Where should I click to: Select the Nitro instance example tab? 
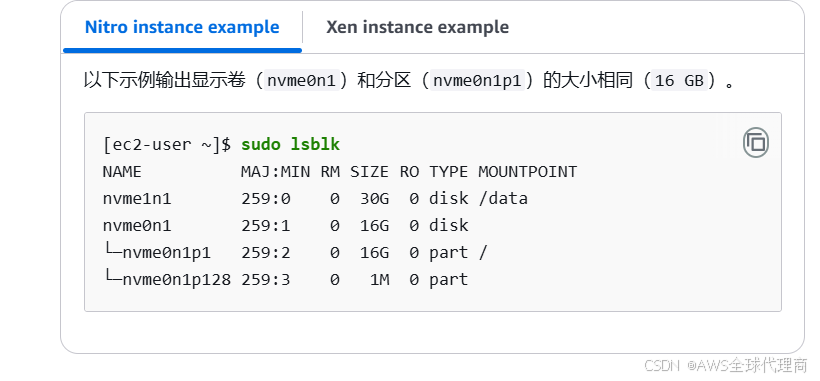[x=182, y=27]
